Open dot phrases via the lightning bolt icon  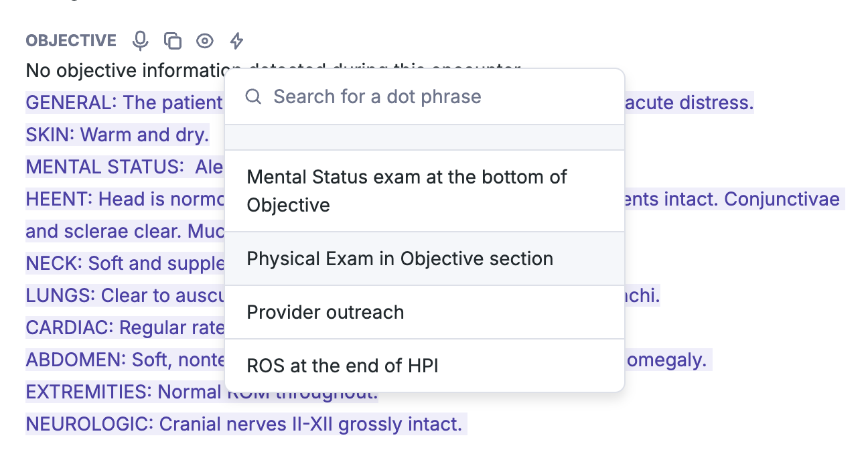pyautogui.click(x=236, y=41)
